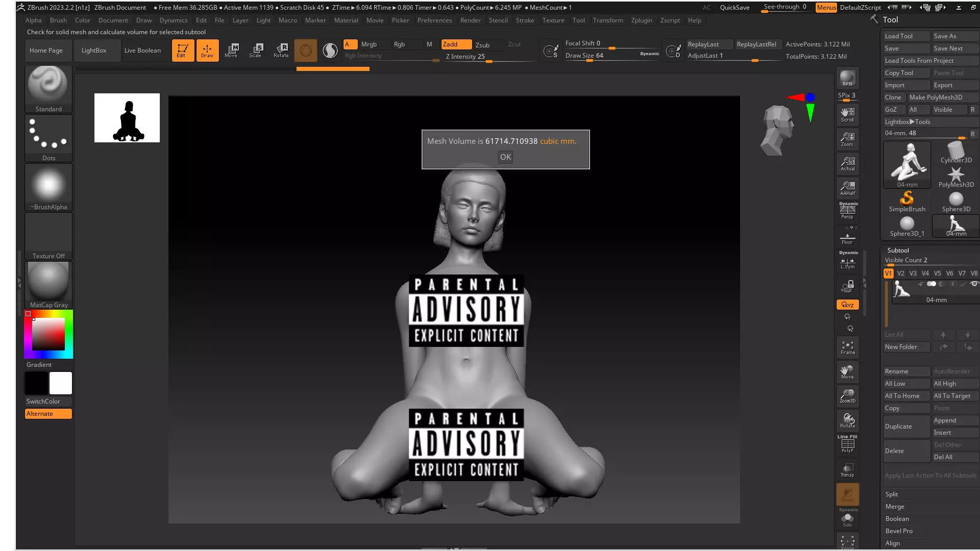980x551 pixels.
Task: Open the Alpha menu
Action: tap(33, 20)
